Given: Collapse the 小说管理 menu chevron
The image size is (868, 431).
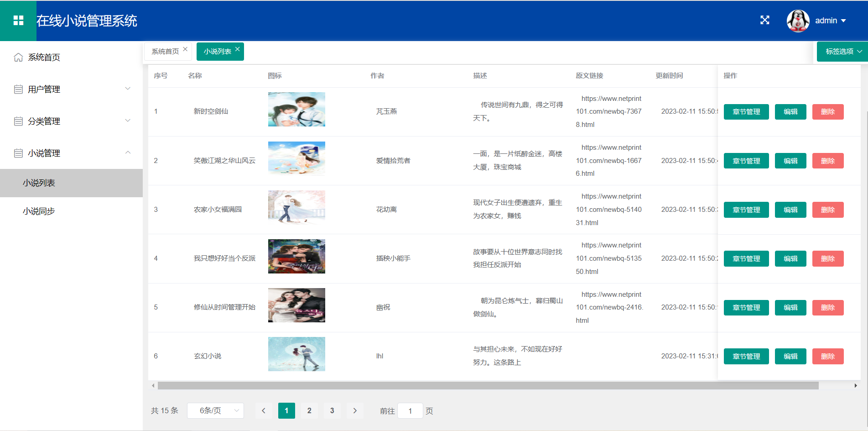Looking at the screenshot, I should point(128,152).
